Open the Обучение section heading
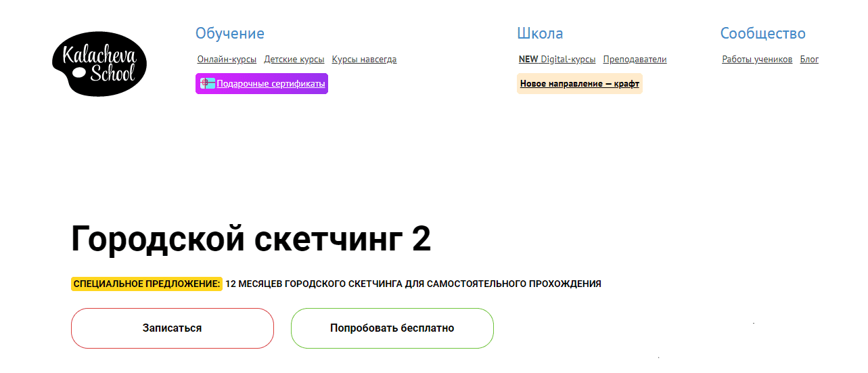868x373 pixels. 229,34
